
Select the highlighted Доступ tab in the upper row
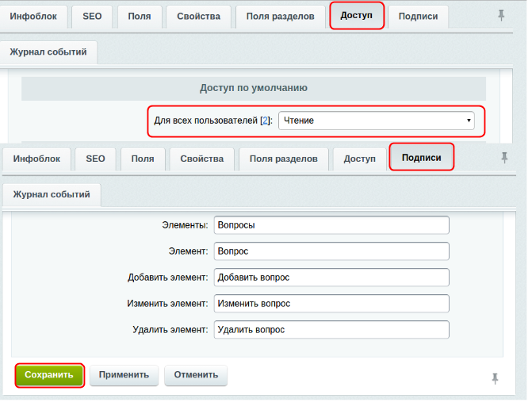click(357, 16)
